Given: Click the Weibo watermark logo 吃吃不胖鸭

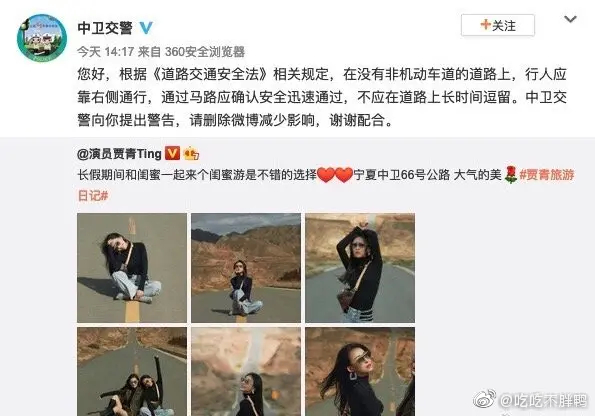Looking at the screenshot, I should (530, 400).
